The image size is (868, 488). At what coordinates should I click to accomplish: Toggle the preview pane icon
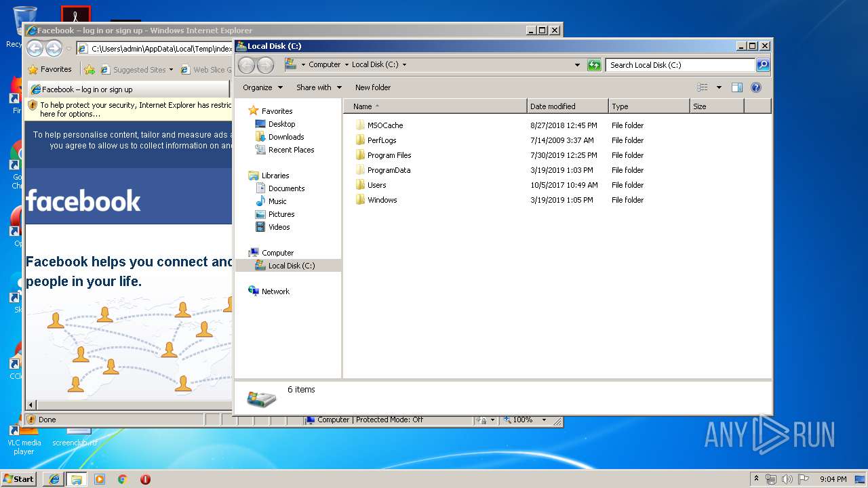click(x=737, y=87)
